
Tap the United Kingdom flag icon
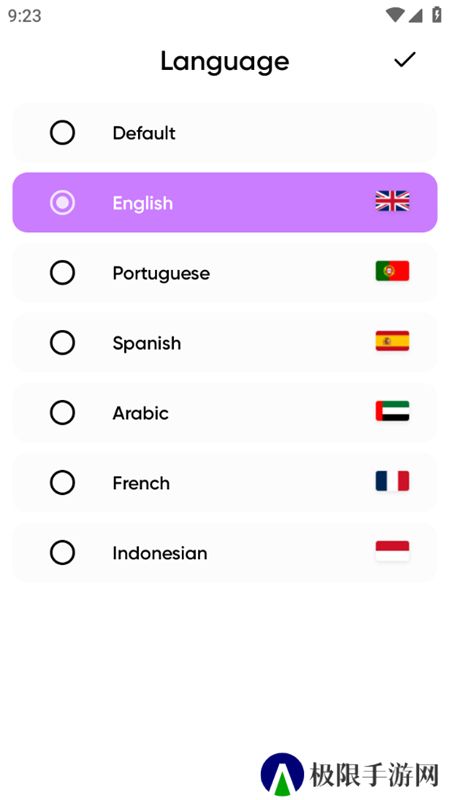(392, 201)
